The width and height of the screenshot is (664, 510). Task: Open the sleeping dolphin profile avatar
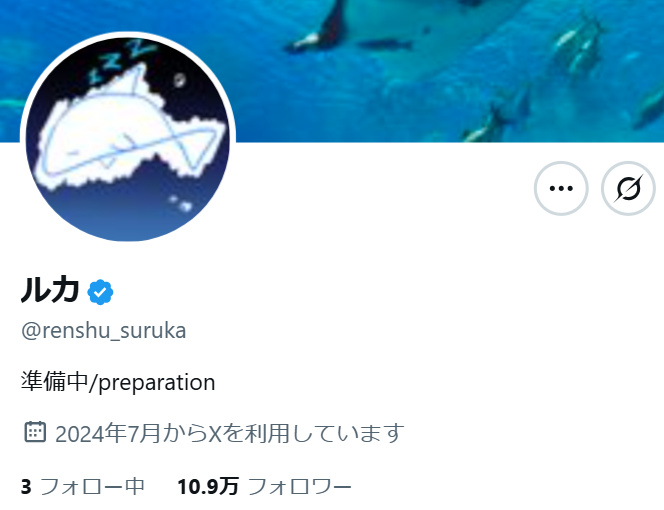[x=127, y=138]
